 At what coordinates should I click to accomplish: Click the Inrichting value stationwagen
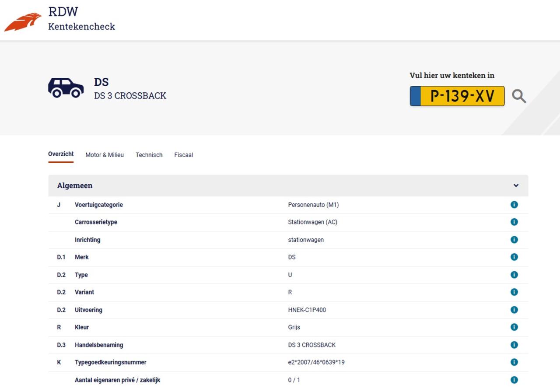(x=306, y=240)
